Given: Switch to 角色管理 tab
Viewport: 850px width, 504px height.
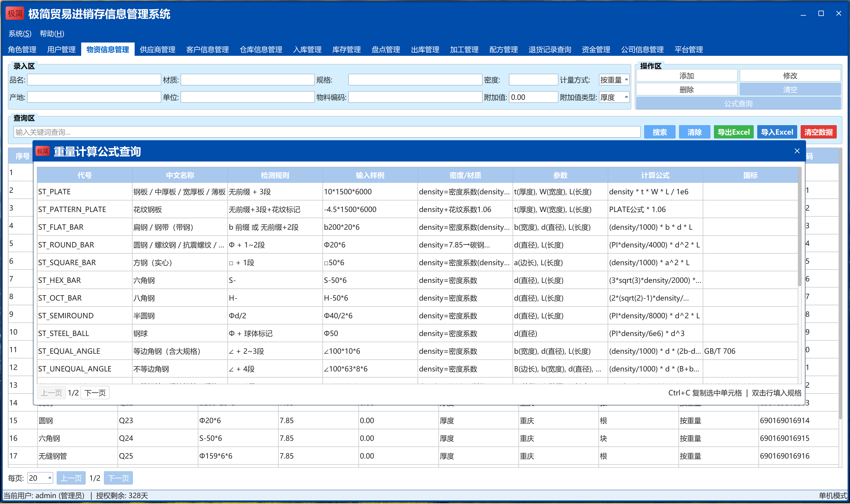Looking at the screenshot, I should click(x=22, y=50).
